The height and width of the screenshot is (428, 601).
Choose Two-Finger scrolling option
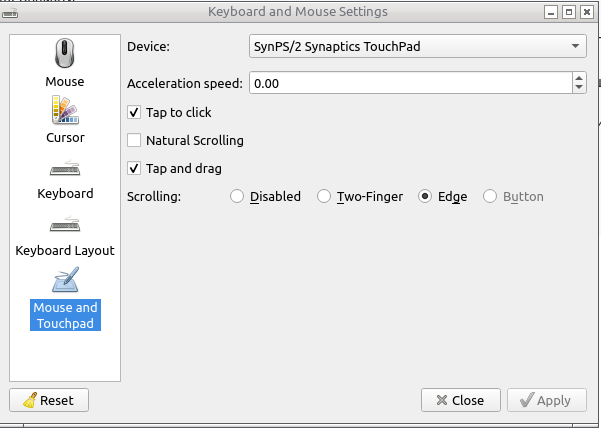coord(324,197)
